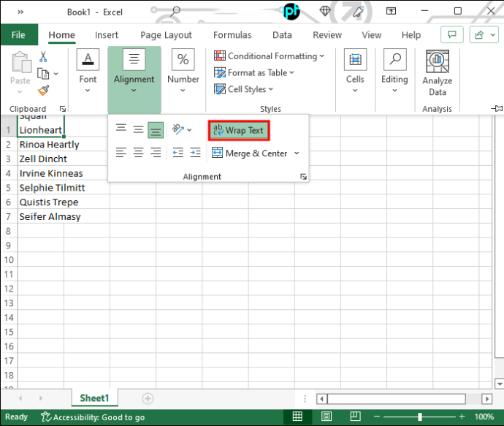The image size is (504, 426).
Task: Click the Decrease Indent icon
Action: pos(177,153)
